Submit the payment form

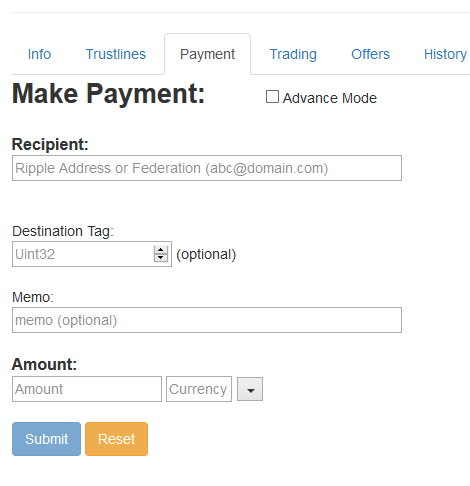click(x=46, y=439)
